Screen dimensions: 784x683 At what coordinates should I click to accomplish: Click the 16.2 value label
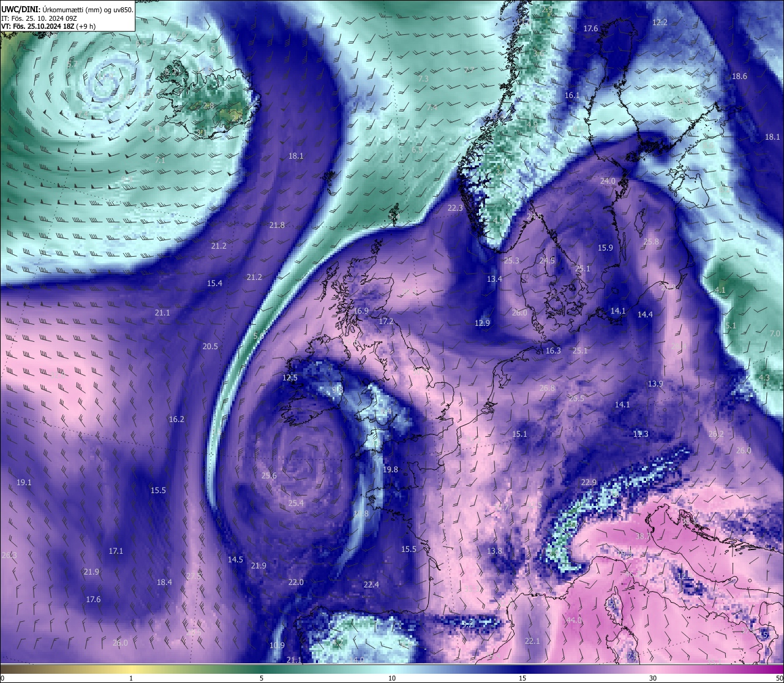176,419
